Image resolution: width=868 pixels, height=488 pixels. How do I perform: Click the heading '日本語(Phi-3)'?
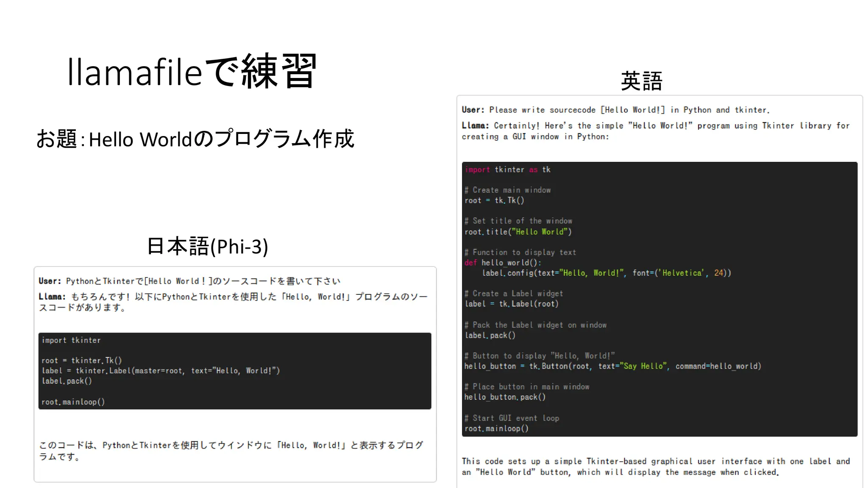click(x=207, y=246)
